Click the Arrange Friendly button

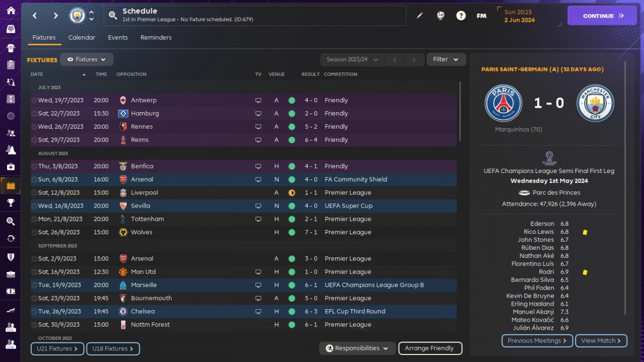tap(430, 348)
